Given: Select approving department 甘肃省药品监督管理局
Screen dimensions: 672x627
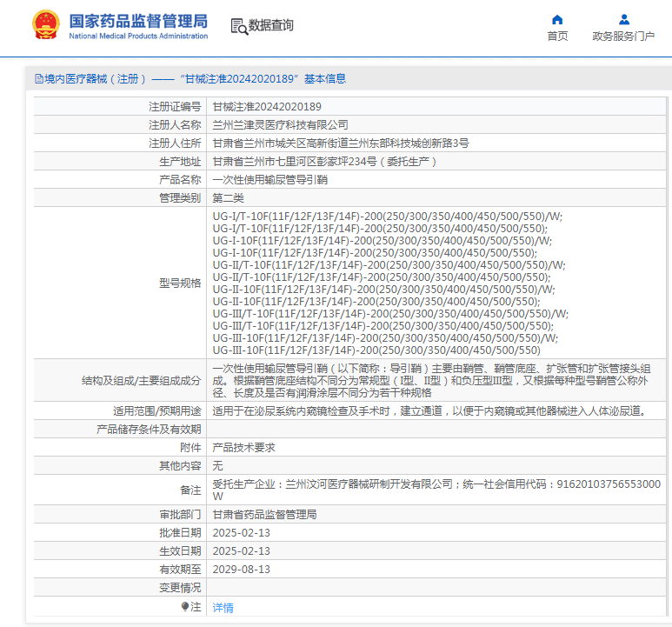Looking at the screenshot, I should pyautogui.click(x=264, y=515).
